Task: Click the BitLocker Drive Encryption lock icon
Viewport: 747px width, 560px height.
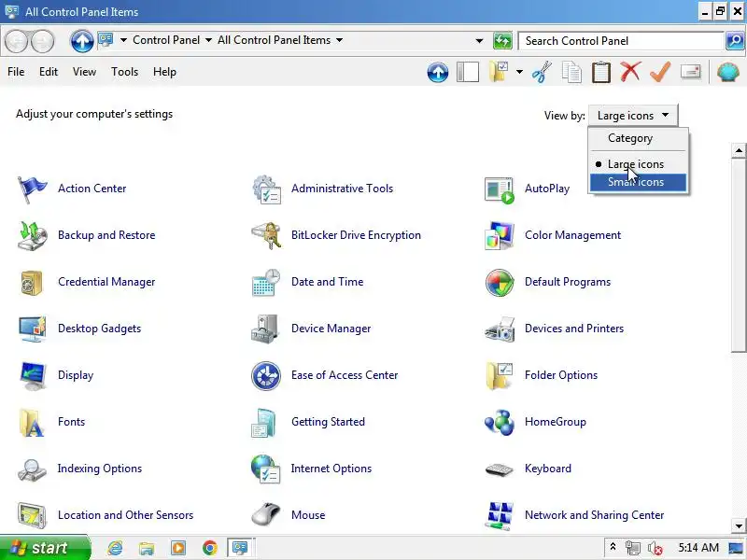Action: click(x=266, y=235)
